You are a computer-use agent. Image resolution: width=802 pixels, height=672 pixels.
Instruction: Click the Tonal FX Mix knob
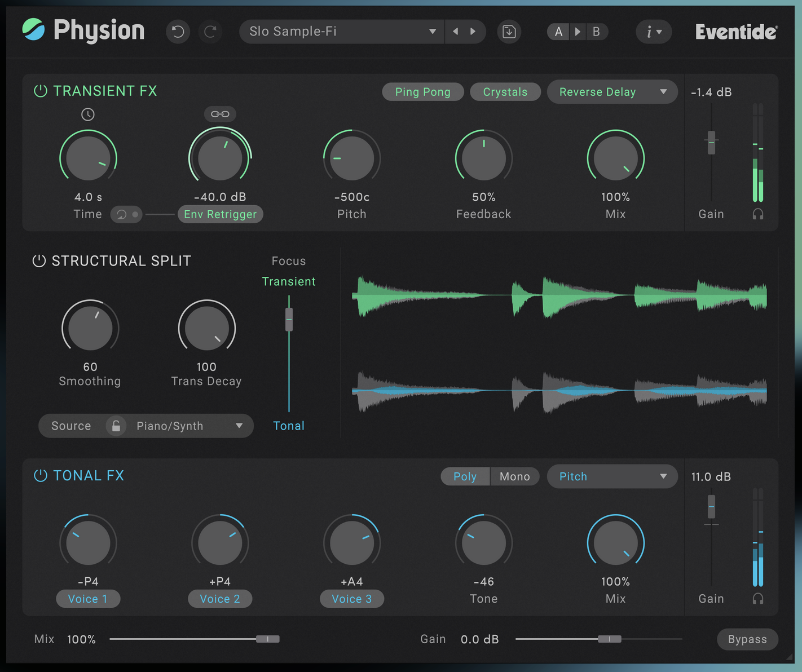pyautogui.click(x=616, y=542)
